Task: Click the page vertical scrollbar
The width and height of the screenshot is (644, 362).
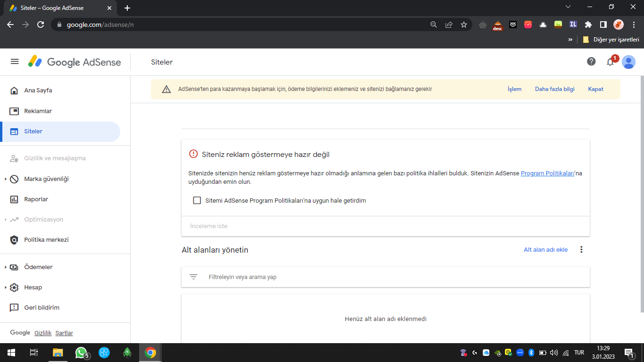Action: (642, 194)
